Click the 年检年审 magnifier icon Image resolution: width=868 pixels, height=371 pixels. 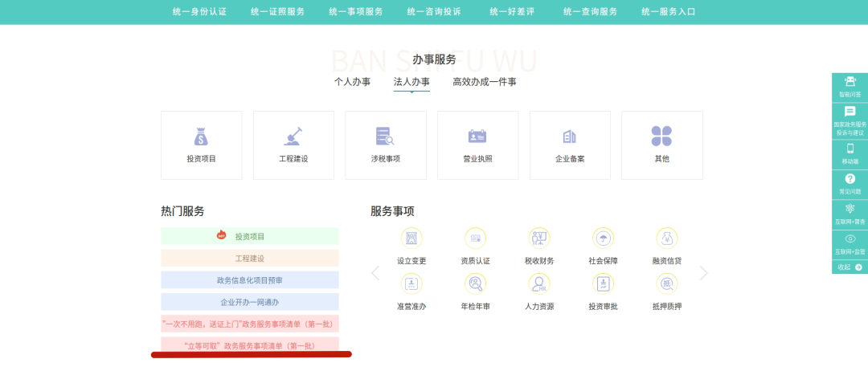[476, 283]
